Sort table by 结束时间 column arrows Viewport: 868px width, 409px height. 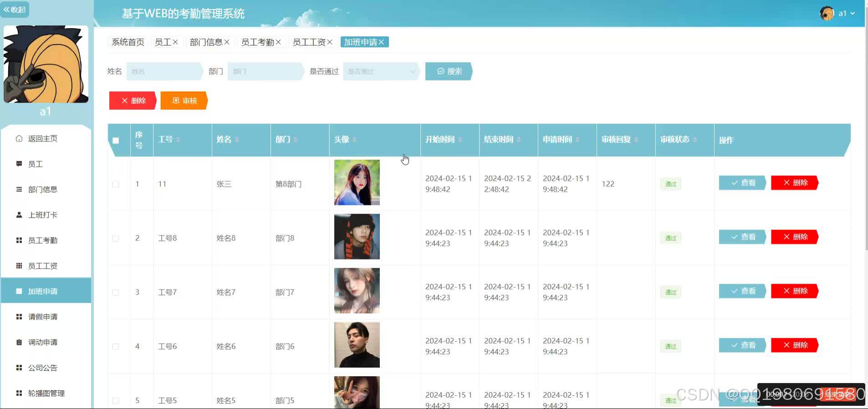[519, 139]
